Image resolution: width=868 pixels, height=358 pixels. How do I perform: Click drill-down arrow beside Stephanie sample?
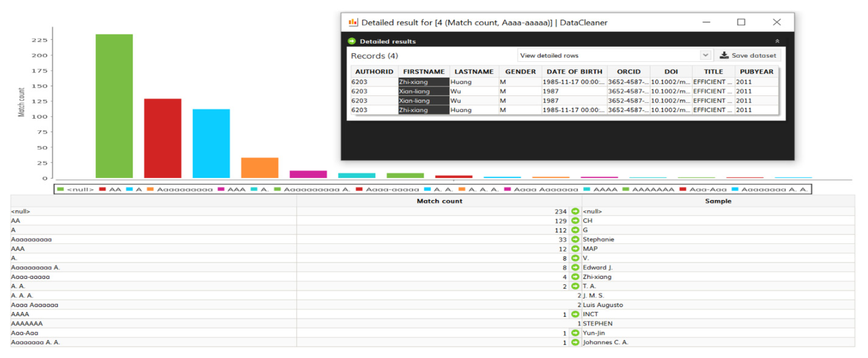point(575,239)
